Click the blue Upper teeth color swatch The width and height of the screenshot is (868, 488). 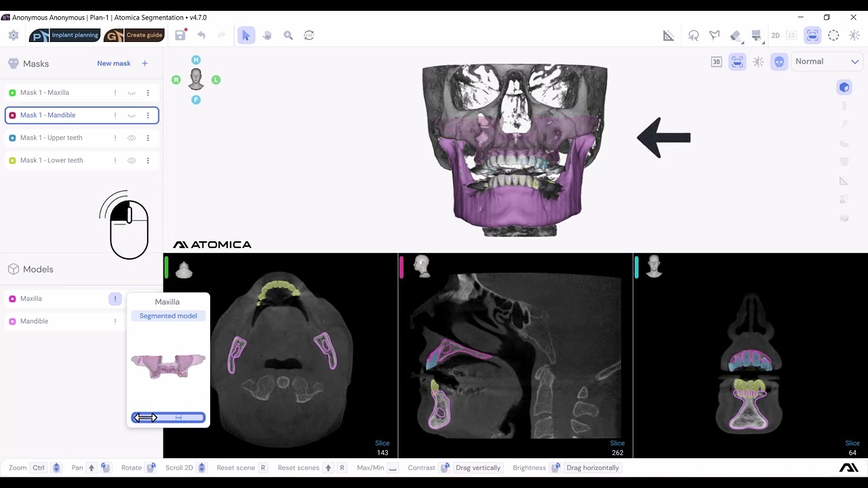pyautogui.click(x=12, y=138)
